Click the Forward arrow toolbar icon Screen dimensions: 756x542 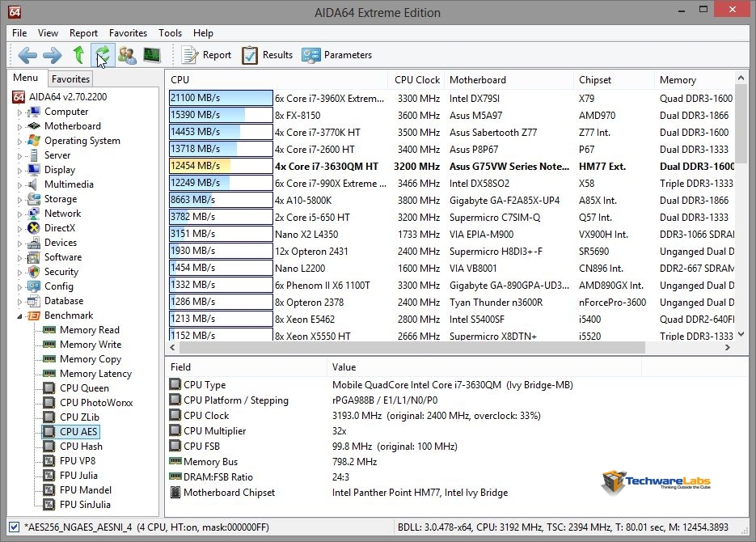tap(52, 55)
